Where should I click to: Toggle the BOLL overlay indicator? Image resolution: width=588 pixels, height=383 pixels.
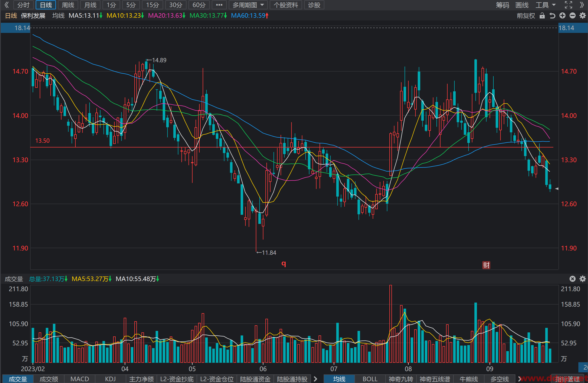[x=370, y=379]
